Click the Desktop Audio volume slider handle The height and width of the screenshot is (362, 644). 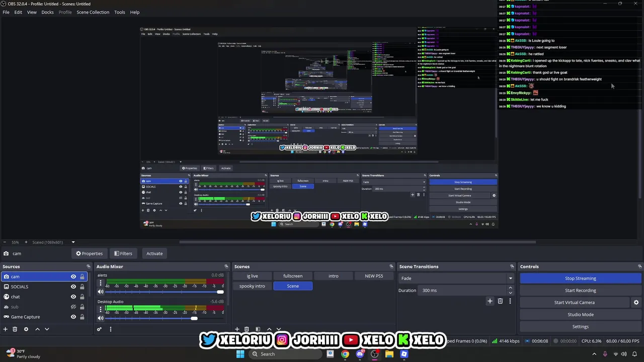tap(194, 318)
